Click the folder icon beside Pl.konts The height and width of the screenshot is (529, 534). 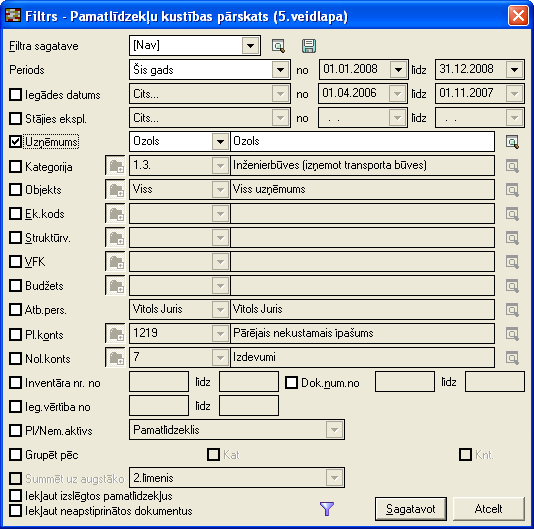click(x=115, y=333)
